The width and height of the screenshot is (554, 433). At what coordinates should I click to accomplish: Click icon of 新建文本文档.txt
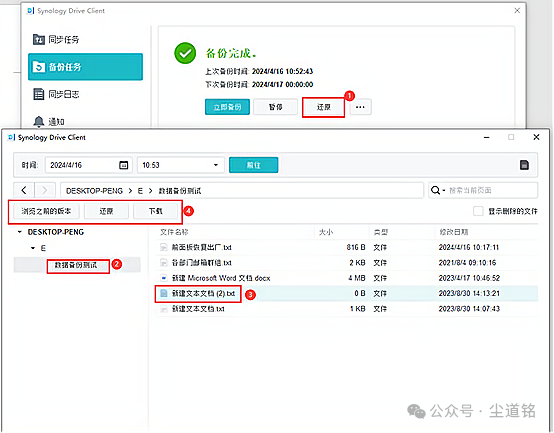[163, 309]
